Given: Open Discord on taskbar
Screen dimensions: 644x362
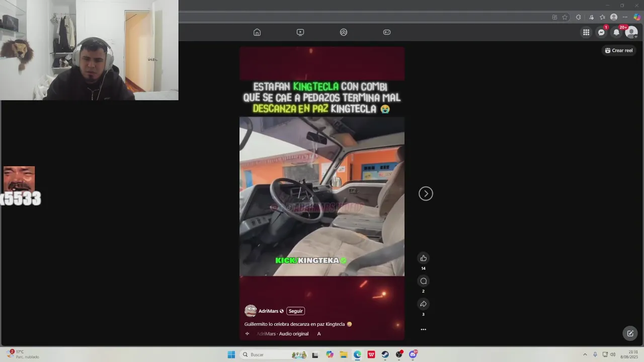Looking at the screenshot, I should [413, 354].
